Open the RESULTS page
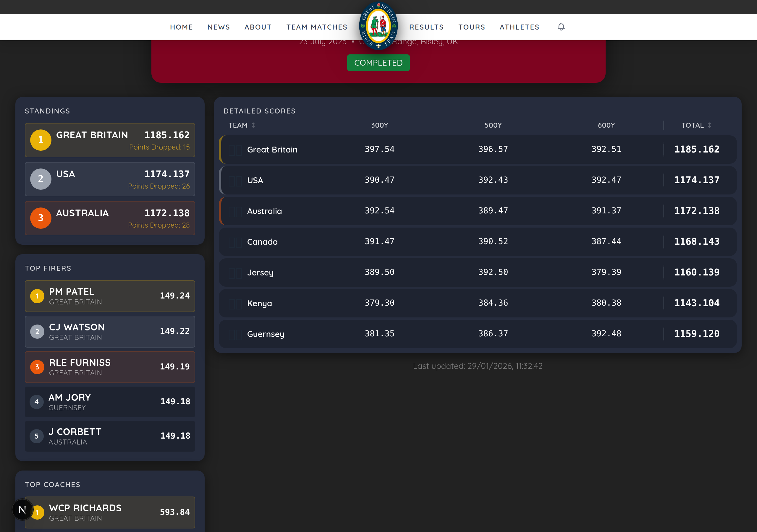The height and width of the screenshot is (532, 757). tap(427, 27)
